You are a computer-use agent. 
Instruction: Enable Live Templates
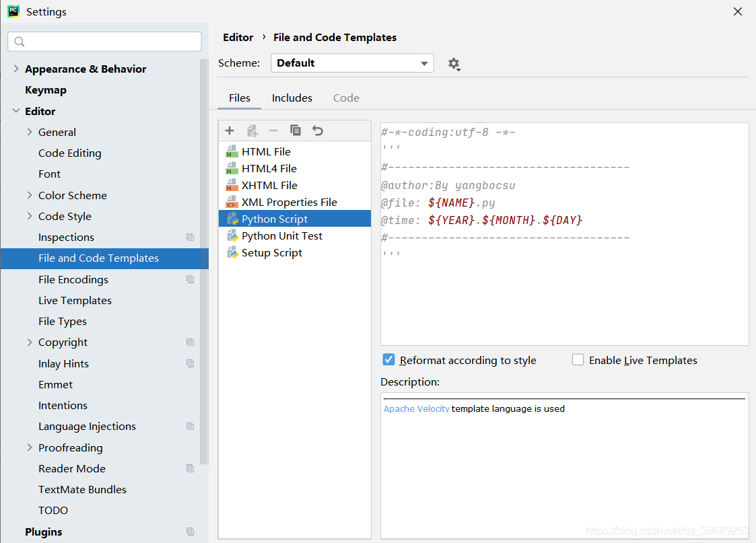coord(578,359)
